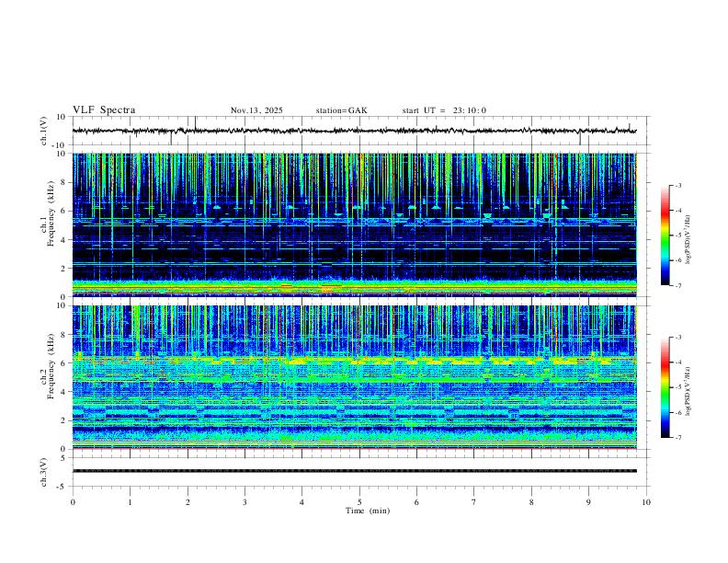
Task: Click the '-7' value on lower colorbar
Action: [x=677, y=438]
